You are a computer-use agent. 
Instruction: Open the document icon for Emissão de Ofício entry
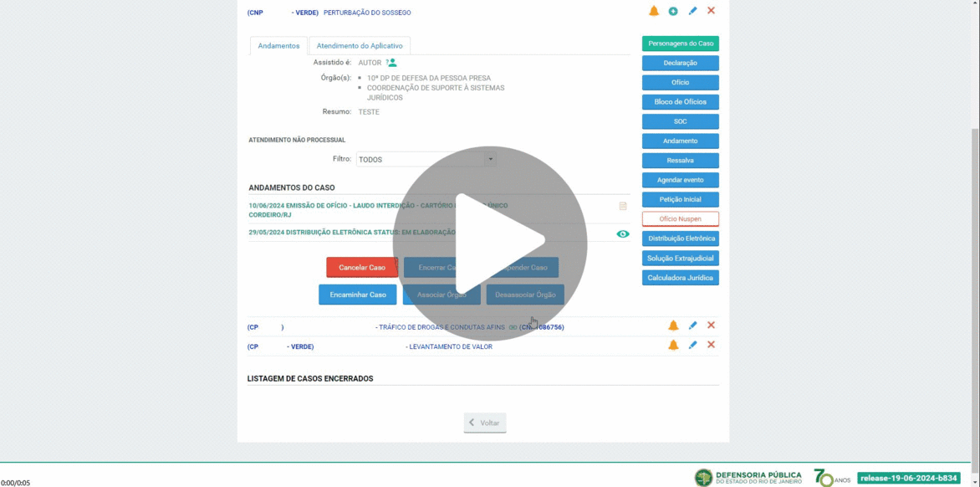coord(623,206)
